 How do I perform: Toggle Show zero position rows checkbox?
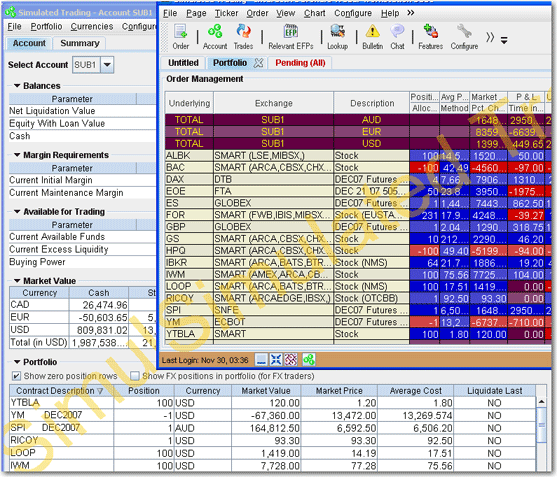[x=16, y=376]
